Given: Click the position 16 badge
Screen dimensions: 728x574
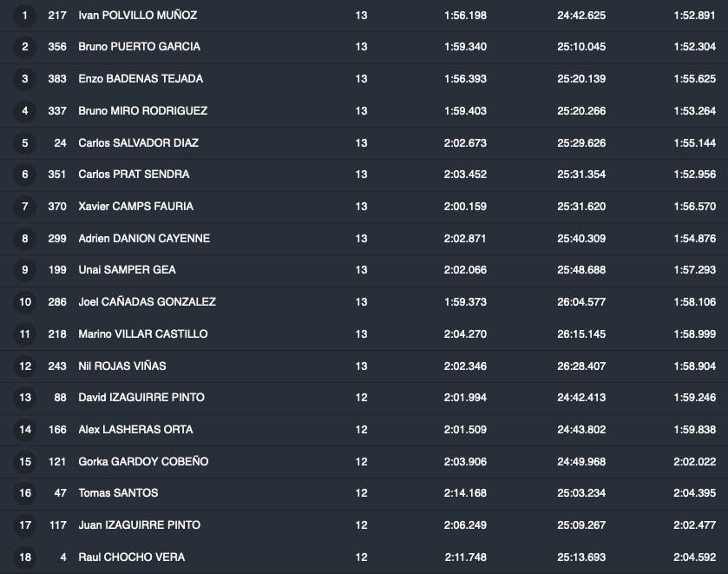Looking at the screenshot, I should (x=25, y=493).
